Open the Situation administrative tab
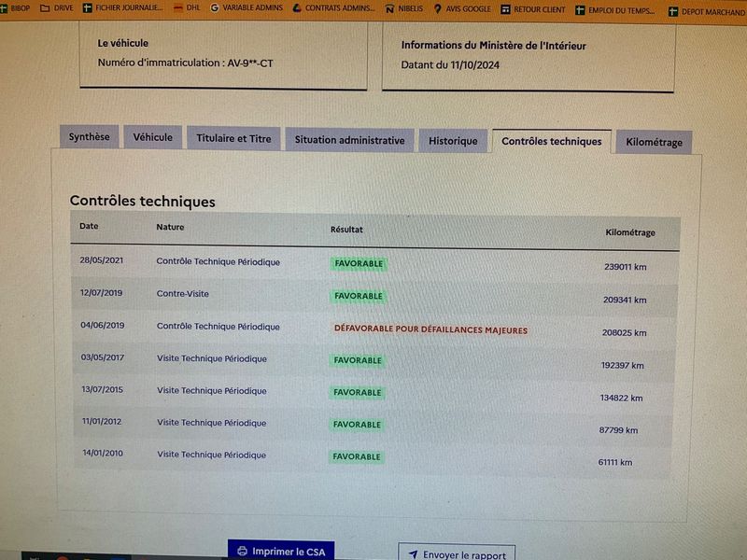 click(349, 140)
